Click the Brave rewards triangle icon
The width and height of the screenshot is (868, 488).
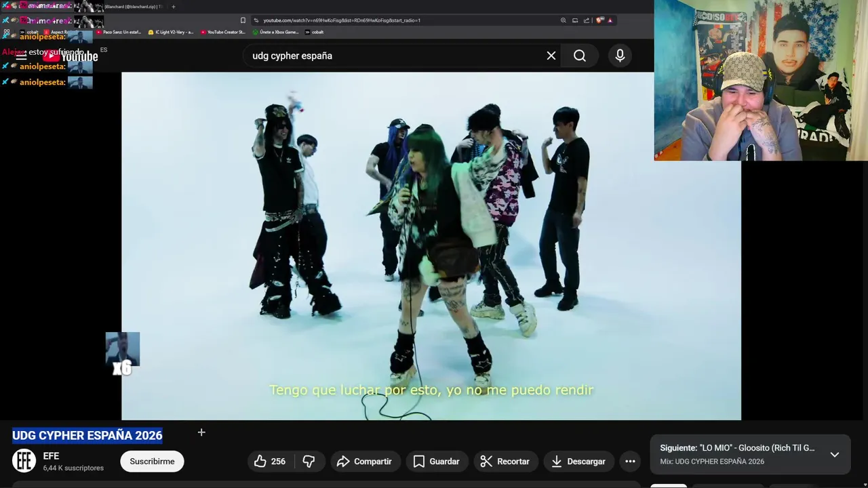pos(610,20)
